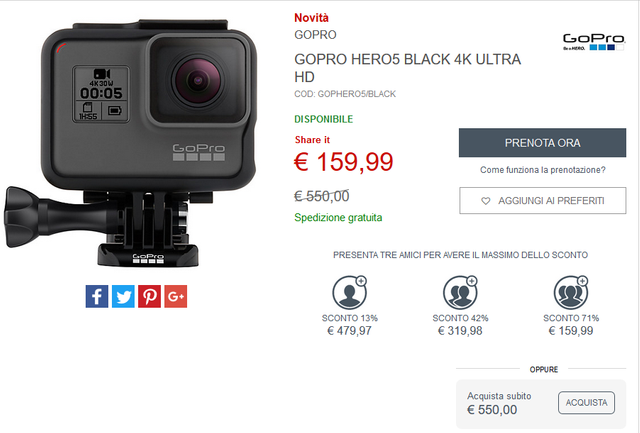Click the red € 159,99 price
Viewport: 640px width, 433px height.
pyautogui.click(x=344, y=162)
